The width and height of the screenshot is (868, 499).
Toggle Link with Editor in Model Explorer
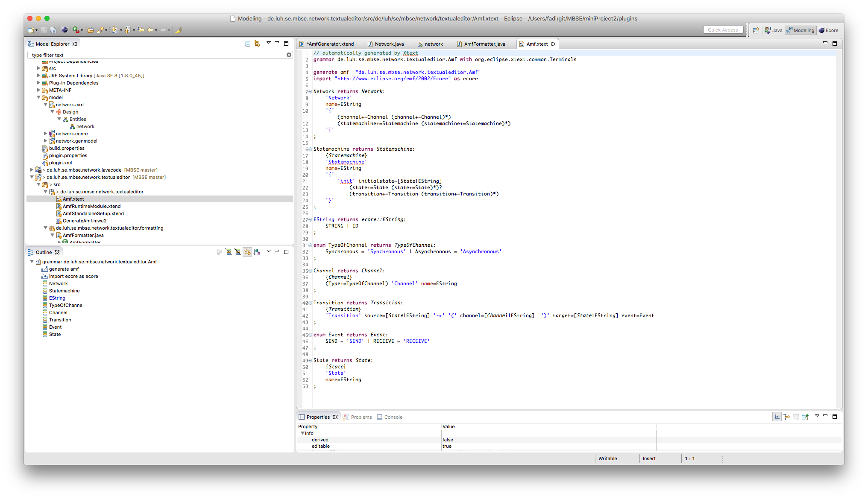(x=257, y=44)
